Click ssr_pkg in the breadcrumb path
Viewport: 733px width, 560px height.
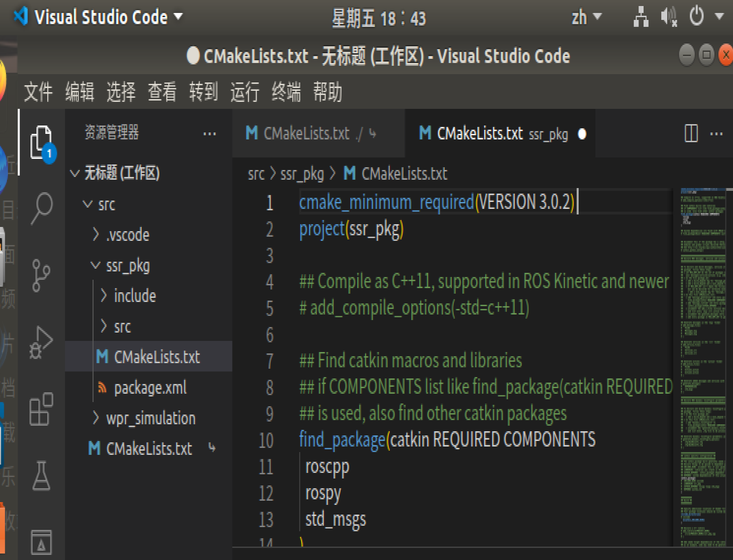(302, 174)
